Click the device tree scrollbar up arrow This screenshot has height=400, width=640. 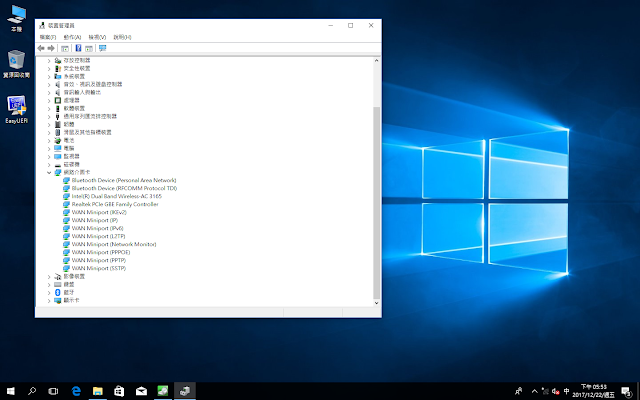376,60
